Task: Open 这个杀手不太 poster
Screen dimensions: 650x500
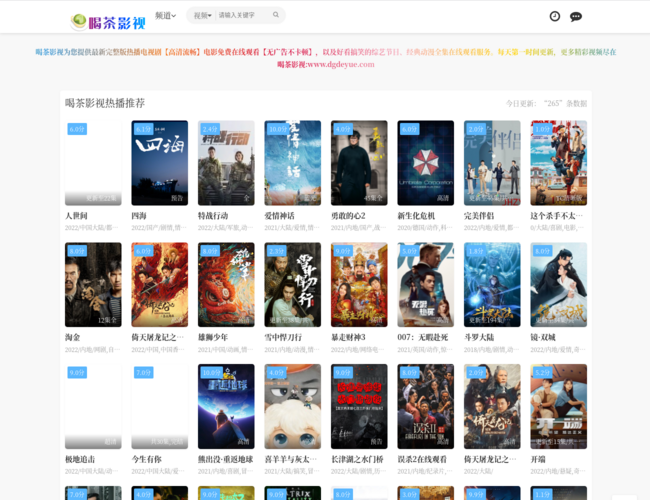Action: tap(559, 163)
